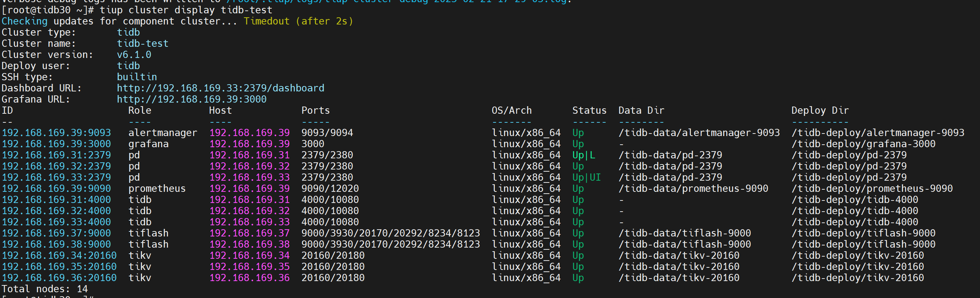Image resolution: width=980 pixels, height=298 pixels.
Task: Click the builtin SSH type value
Action: [x=137, y=77]
